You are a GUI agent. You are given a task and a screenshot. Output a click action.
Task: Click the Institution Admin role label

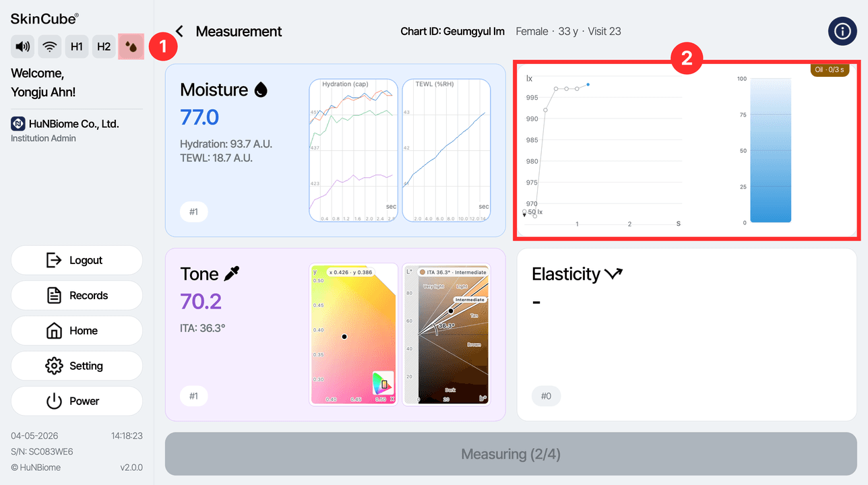[43, 138]
